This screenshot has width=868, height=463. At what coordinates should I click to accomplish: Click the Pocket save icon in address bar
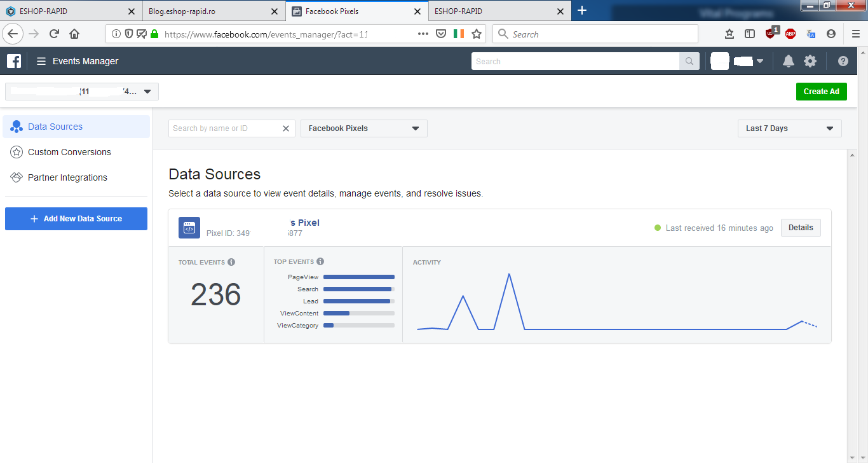(x=441, y=34)
